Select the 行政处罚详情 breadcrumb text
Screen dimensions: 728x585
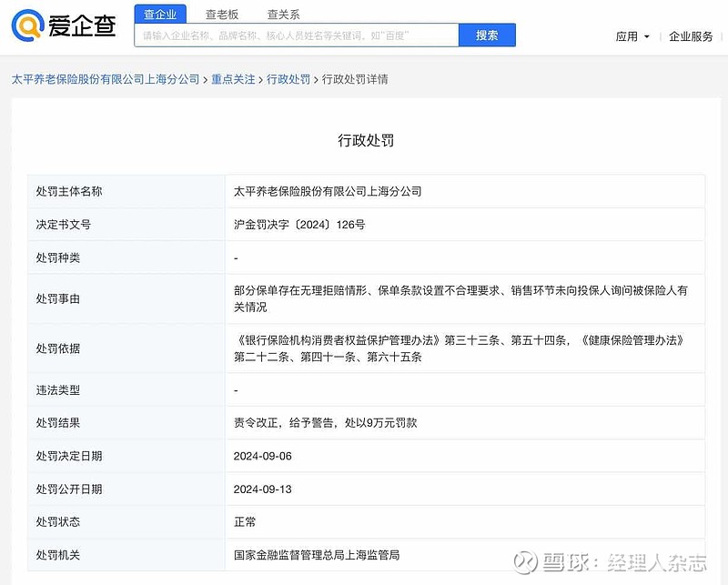click(x=355, y=79)
